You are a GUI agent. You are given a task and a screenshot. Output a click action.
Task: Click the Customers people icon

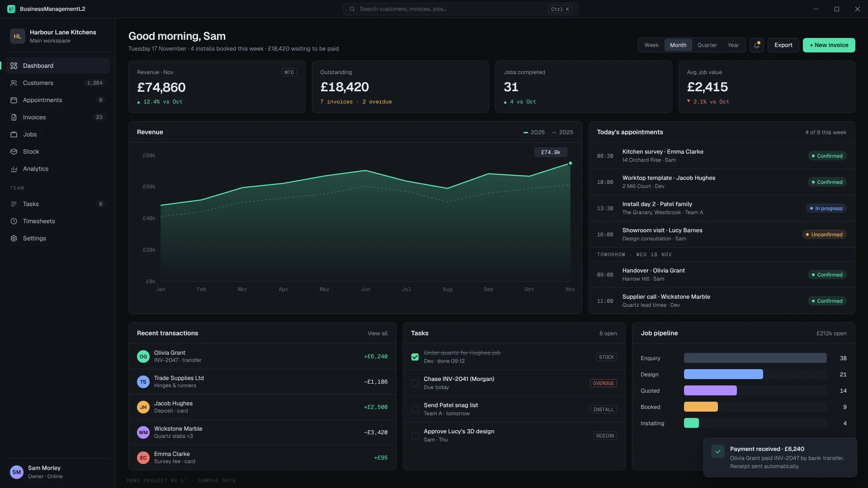click(x=14, y=83)
